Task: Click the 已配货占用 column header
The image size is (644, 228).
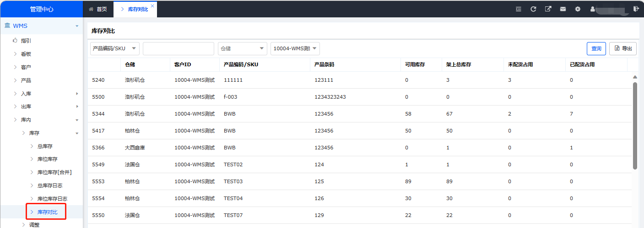Action: pos(582,64)
